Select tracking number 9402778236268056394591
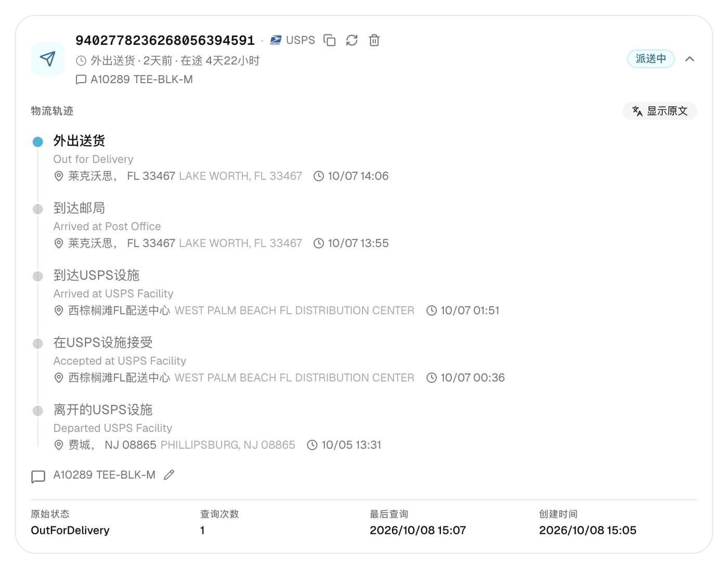 coord(165,40)
